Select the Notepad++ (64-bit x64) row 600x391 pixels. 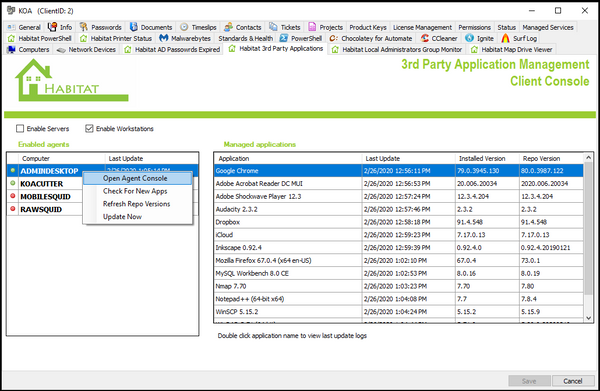pyautogui.click(x=399, y=299)
